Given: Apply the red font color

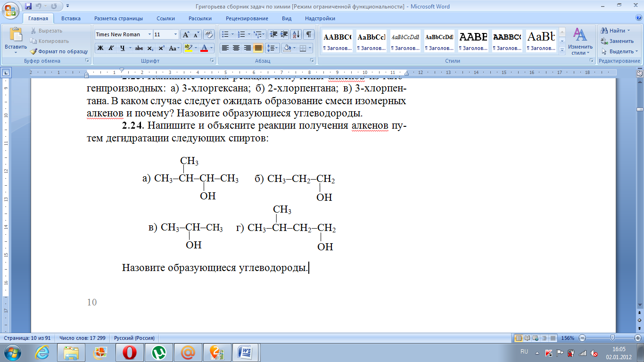Looking at the screenshot, I should pyautogui.click(x=204, y=48).
